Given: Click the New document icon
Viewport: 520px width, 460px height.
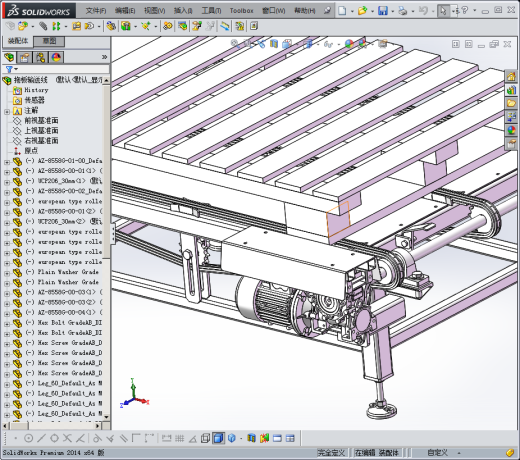Looking at the screenshot, I should pos(342,11).
